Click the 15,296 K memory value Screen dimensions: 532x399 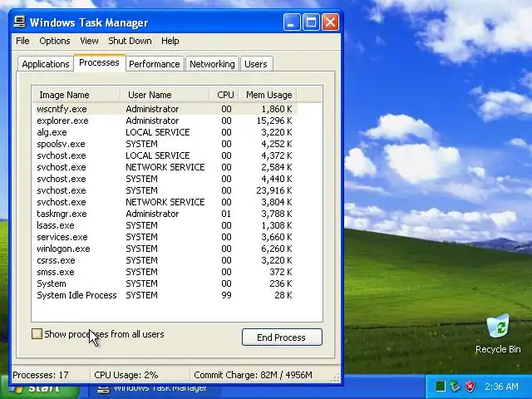pos(274,121)
